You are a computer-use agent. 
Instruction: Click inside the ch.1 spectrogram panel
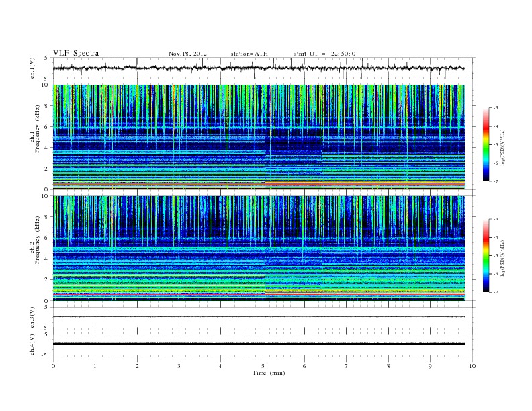259,137
